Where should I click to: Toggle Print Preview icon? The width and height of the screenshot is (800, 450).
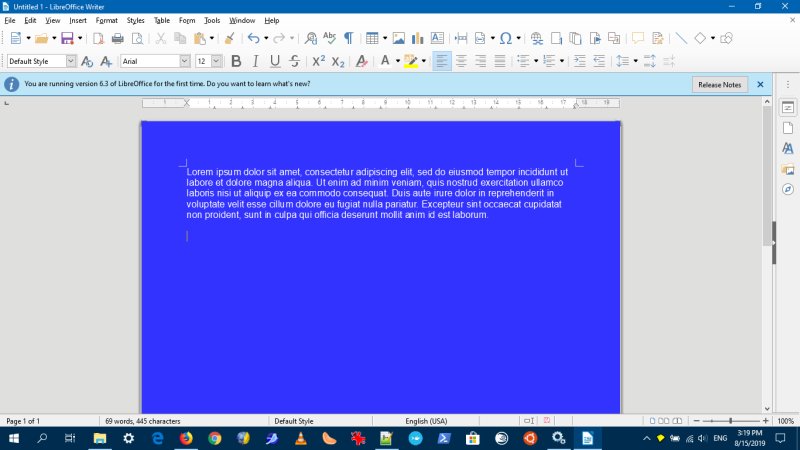(x=137, y=38)
